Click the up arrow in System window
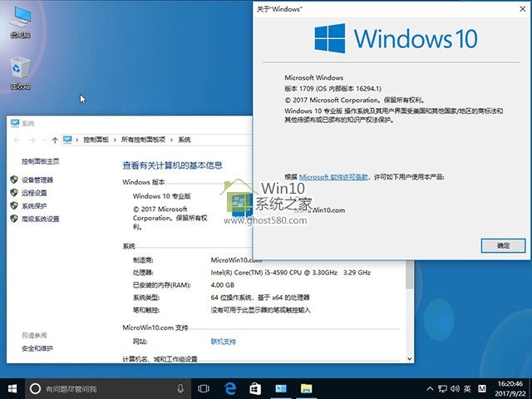The image size is (532, 399). pos(55,140)
